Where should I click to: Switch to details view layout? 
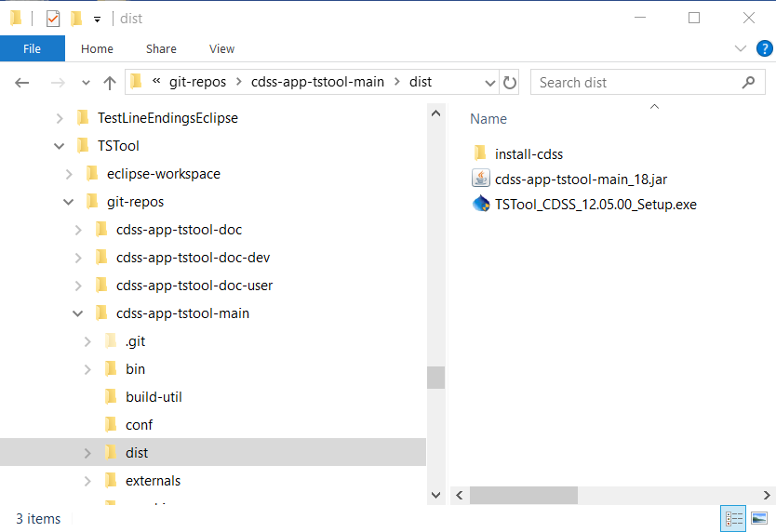pyautogui.click(x=733, y=519)
